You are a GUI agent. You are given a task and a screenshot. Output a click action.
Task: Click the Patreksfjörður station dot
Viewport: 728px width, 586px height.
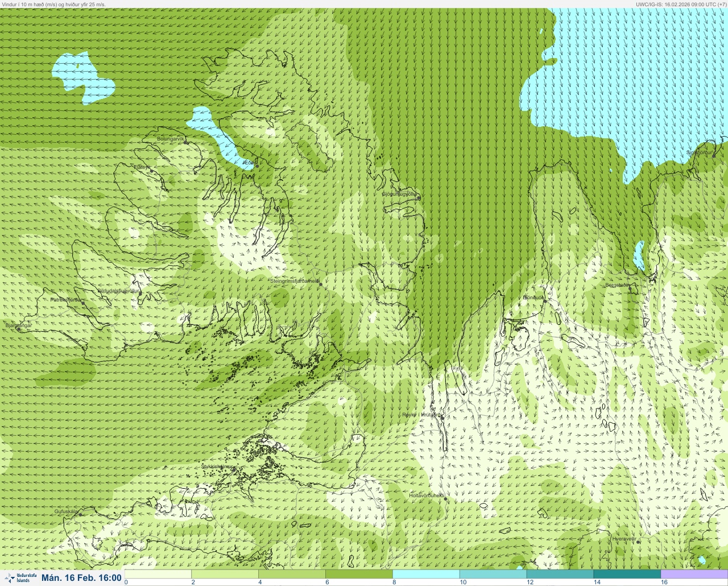click(84, 303)
